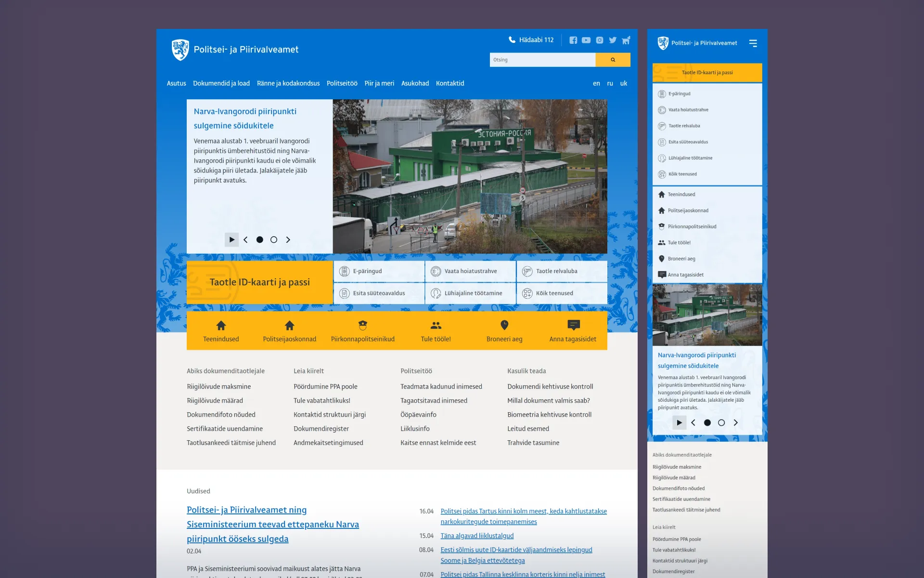Go to next slide with desktop chevron

(288, 240)
